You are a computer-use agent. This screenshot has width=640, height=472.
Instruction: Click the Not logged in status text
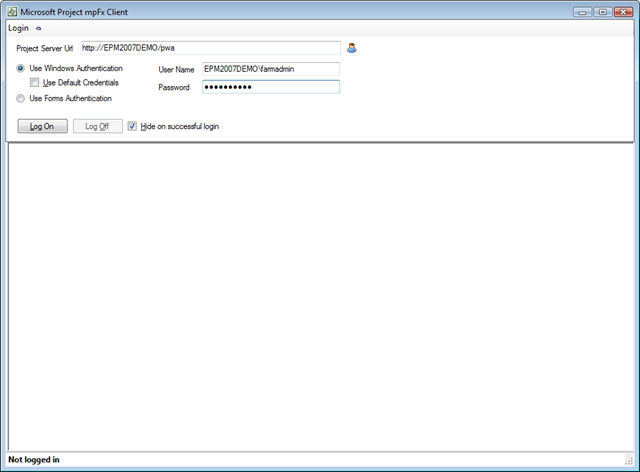[34, 460]
